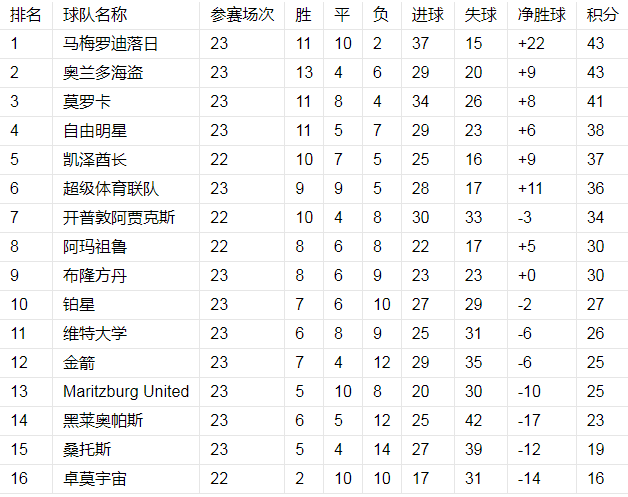Viewport: 628px width, 497px height.
Task: Select team name 奥兰多海盗
Action: (103, 73)
